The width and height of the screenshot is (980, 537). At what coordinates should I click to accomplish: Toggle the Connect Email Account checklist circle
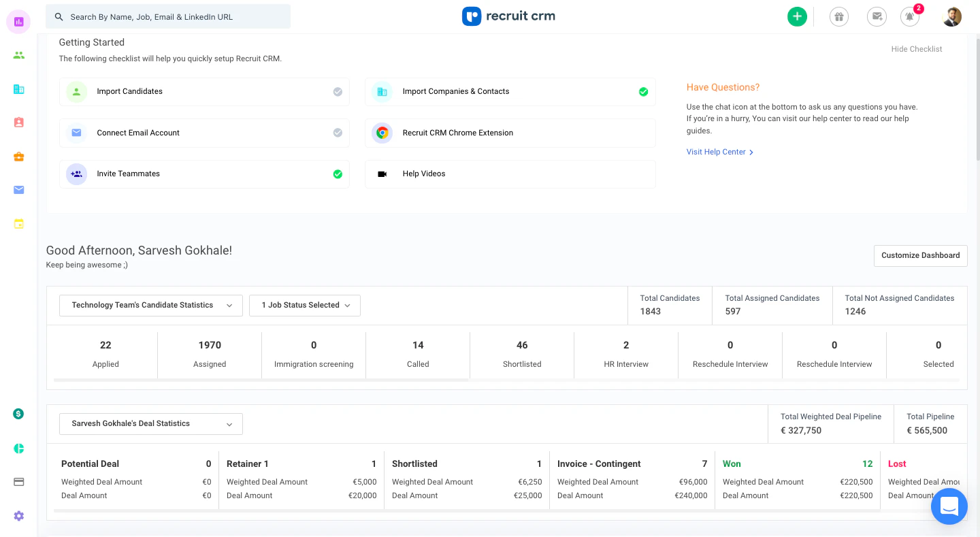[x=338, y=133]
